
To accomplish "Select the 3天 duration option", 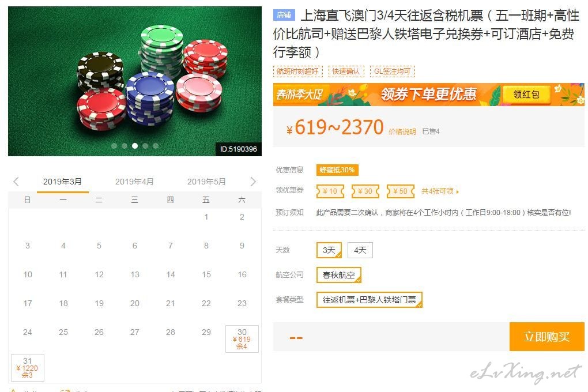I will 329,250.
